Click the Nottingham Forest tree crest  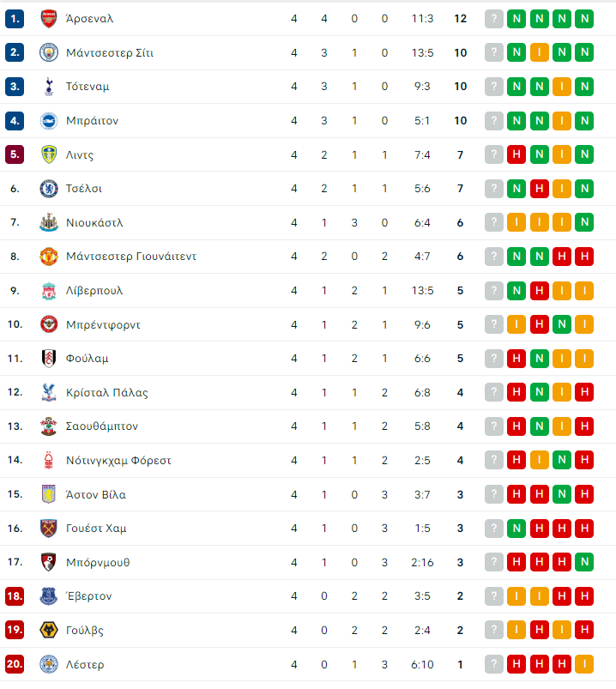tap(49, 460)
